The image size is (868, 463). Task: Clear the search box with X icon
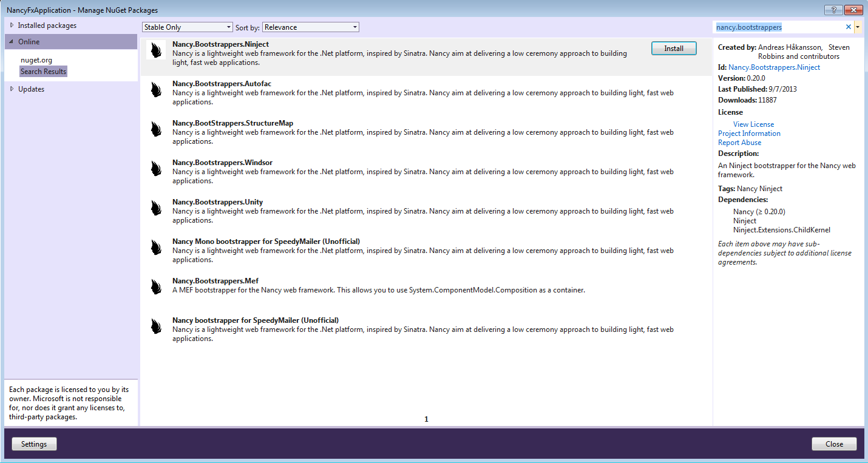coord(849,27)
